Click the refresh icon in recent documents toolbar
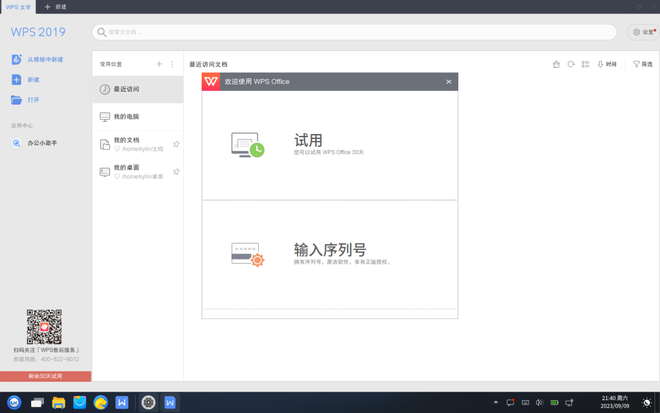This screenshot has width=660, height=413. click(571, 64)
